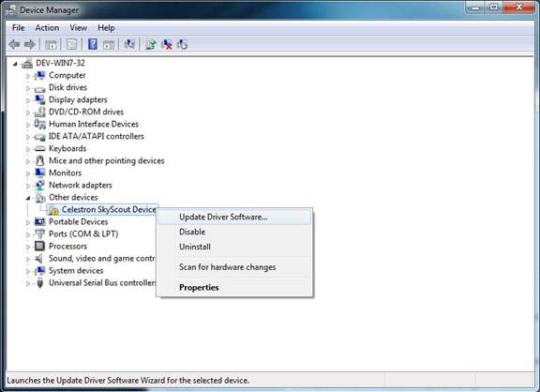Open the View menu
The image size is (540, 392).
(78, 28)
